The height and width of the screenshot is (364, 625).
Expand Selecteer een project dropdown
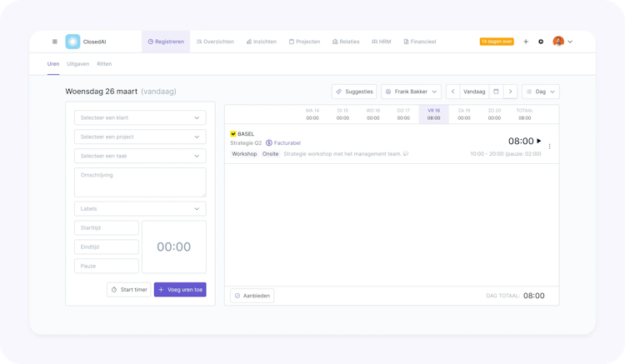pyautogui.click(x=140, y=137)
